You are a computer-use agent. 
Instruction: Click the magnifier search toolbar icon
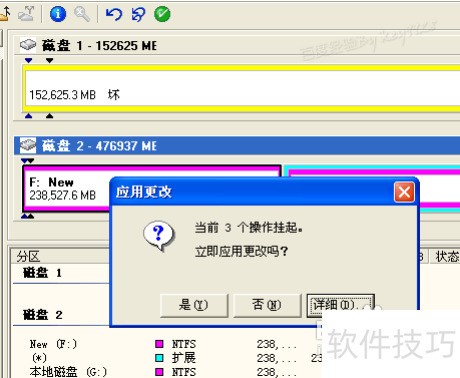click(x=82, y=14)
